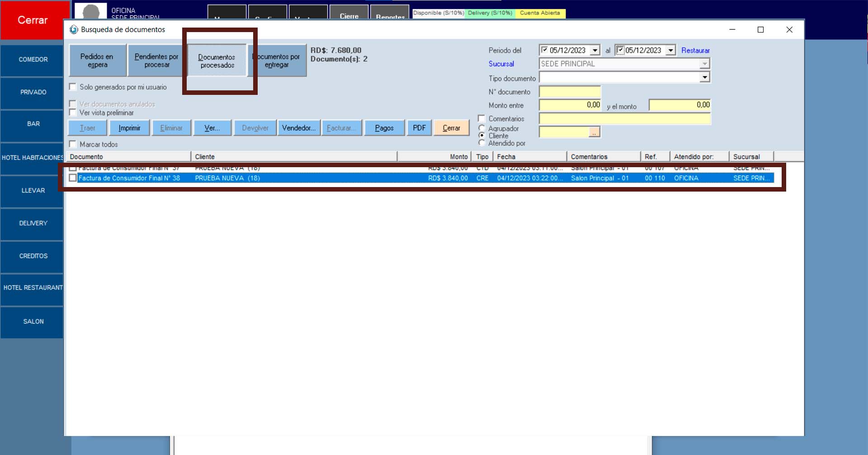Expand the Tipo documento dropdown
Viewport: 868px width, 455px height.
tap(704, 78)
